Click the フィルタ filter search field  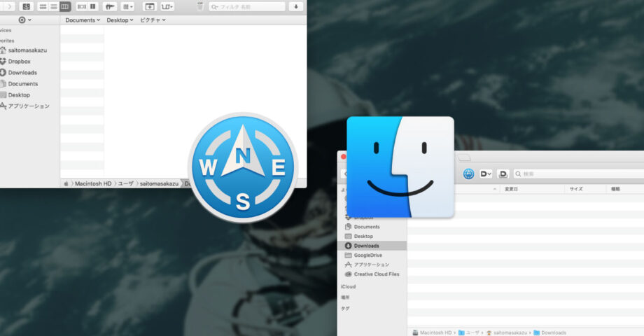(x=248, y=6)
